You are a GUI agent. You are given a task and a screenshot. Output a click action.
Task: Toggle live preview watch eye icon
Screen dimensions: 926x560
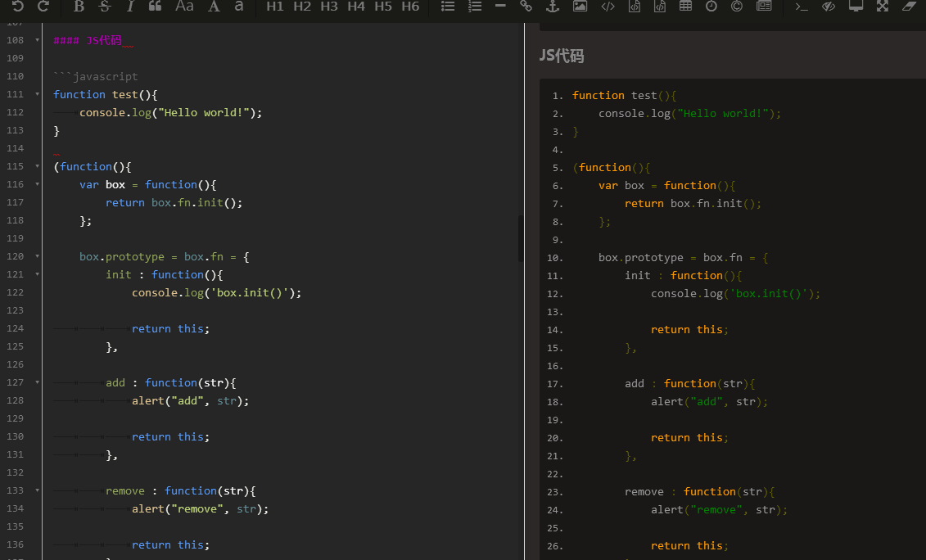tap(829, 6)
